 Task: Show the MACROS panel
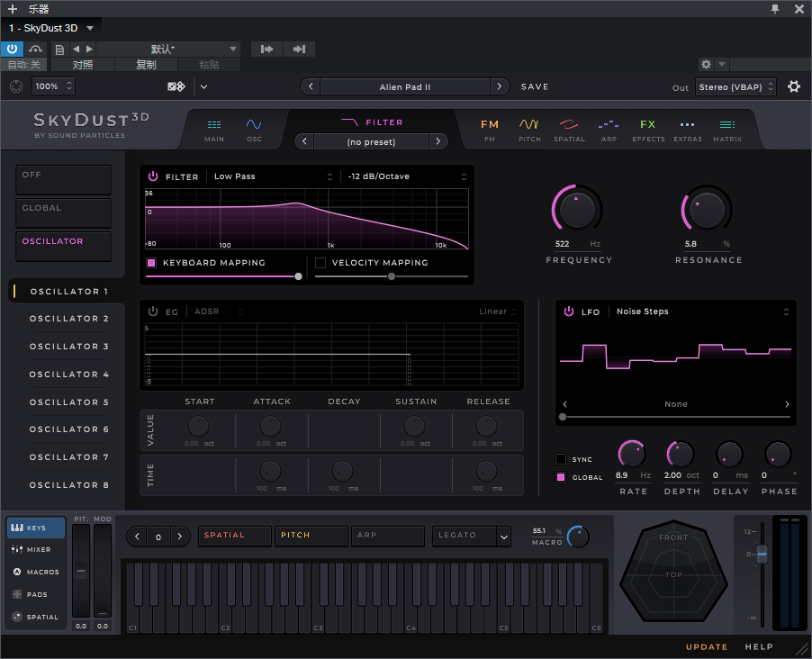[x=36, y=572]
